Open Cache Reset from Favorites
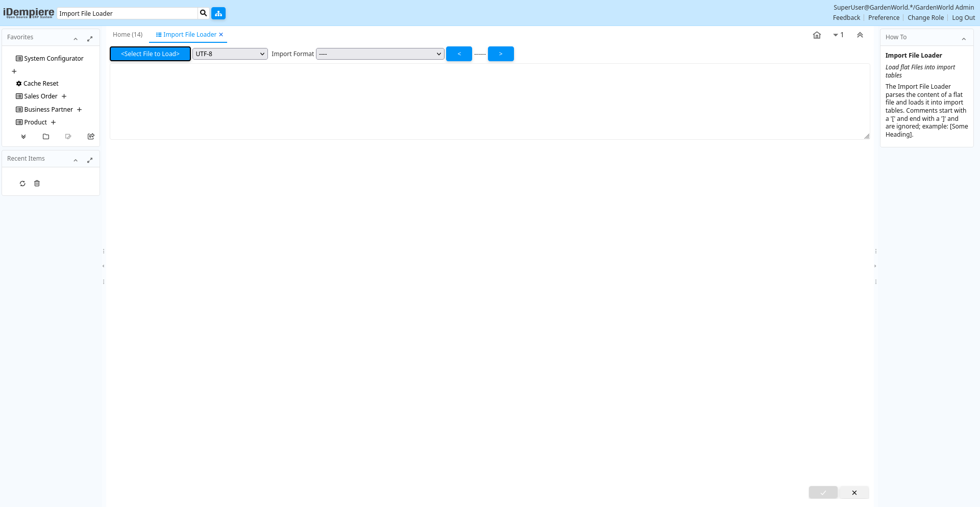 coord(41,84)
